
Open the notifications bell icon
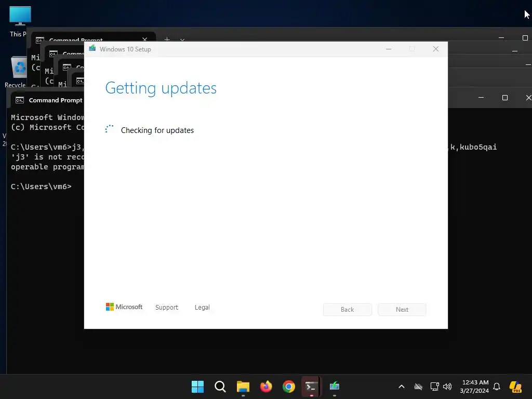497,387
